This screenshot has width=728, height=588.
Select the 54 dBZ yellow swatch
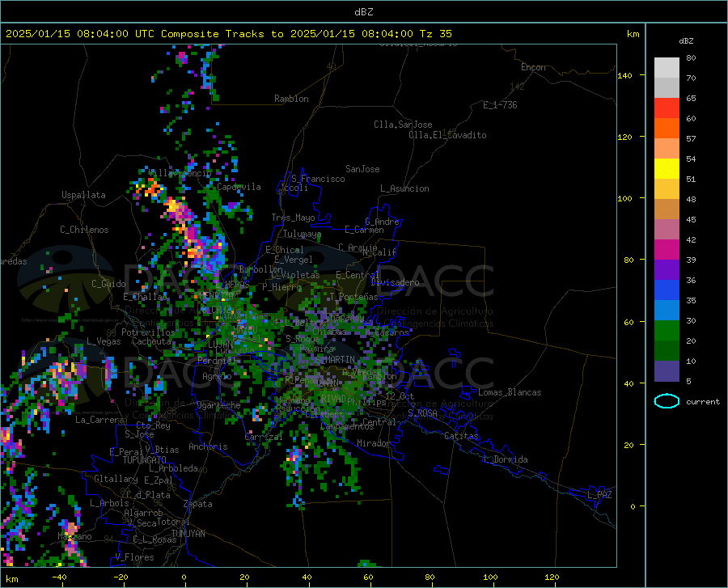[667, 169]
